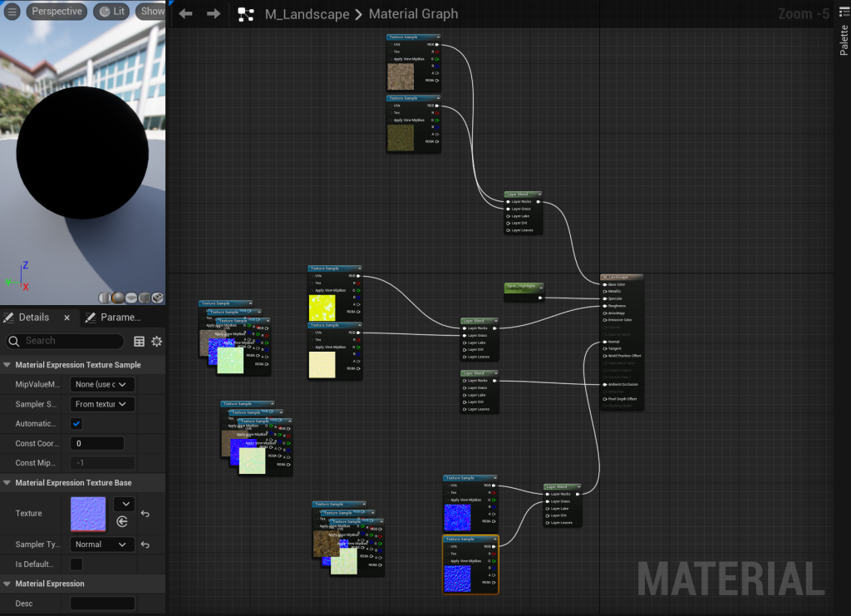
Task: Open the viewport hamburger options menu
Action: click(12, 12)
